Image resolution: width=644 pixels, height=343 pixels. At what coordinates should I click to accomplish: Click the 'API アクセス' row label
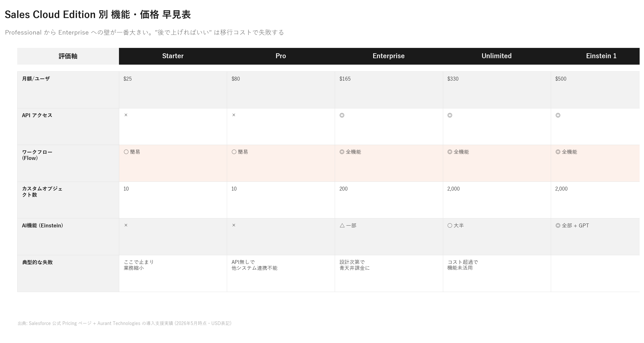(x=37, y=115)
